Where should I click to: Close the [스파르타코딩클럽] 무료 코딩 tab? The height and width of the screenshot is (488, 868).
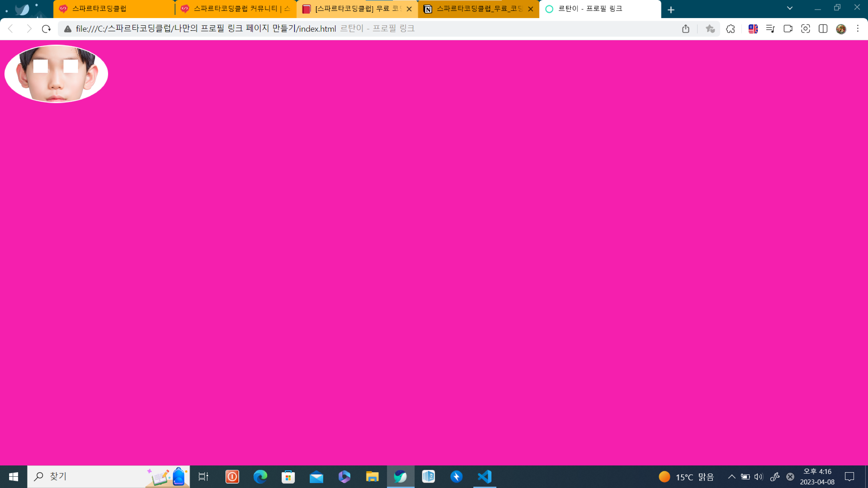point(409,9)
